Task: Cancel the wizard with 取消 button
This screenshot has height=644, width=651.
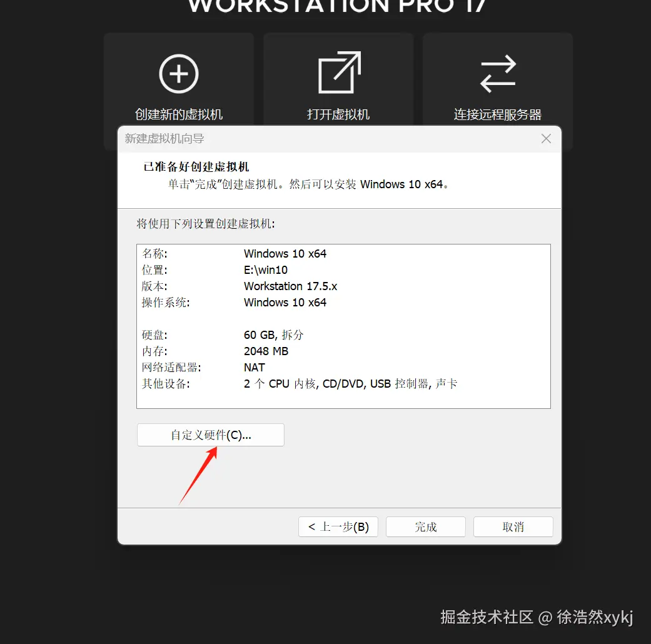Action: tap(513, 526)
